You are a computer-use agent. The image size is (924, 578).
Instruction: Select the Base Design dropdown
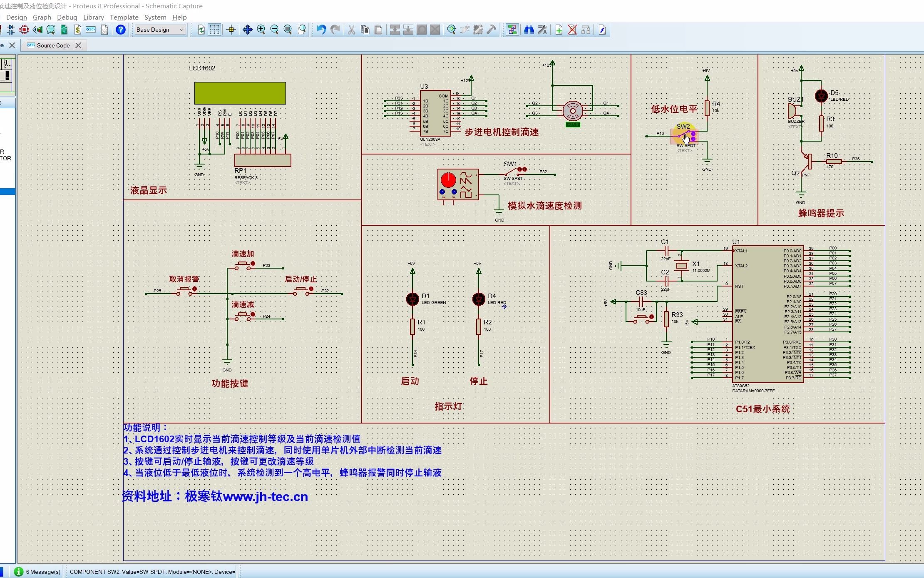160,29
